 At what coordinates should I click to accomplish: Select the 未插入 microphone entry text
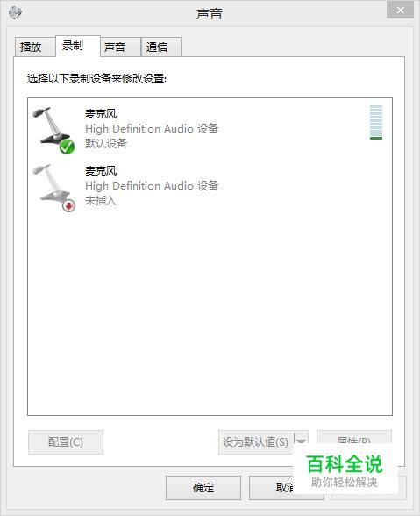click(x=101, y=200)
